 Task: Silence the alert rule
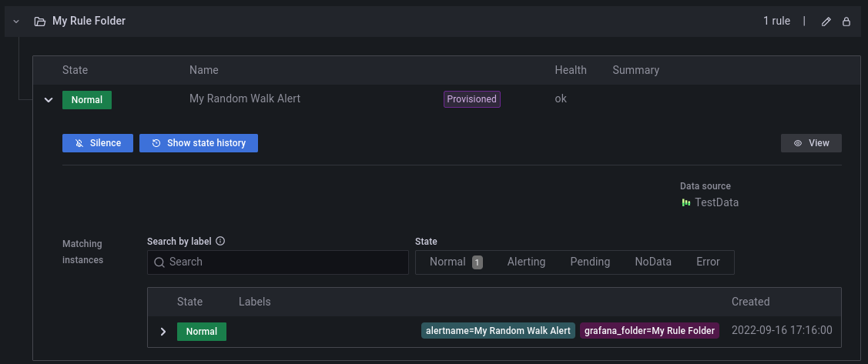pyautogui.click(x=98, y=143)
